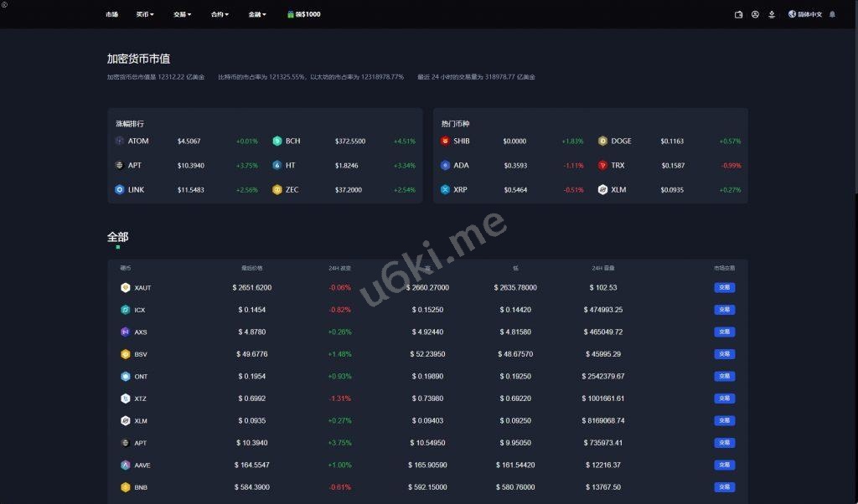Open the wallet icon in top bar

point(738,14)
